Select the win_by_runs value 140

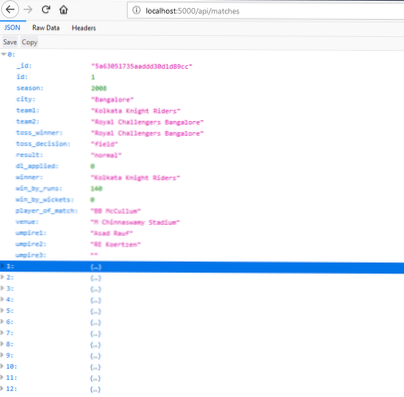[x=97, y=189]
